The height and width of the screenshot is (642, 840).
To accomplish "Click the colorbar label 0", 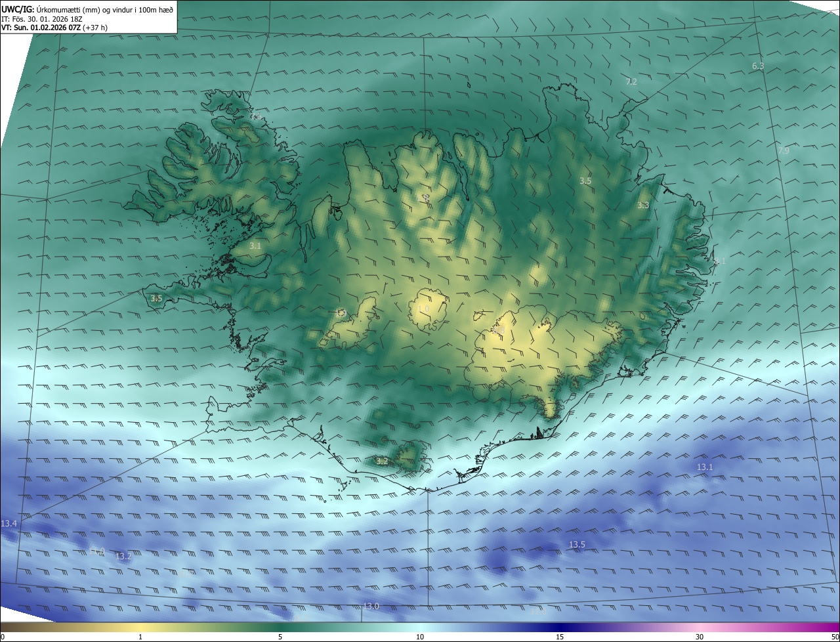I will point(2,637).
